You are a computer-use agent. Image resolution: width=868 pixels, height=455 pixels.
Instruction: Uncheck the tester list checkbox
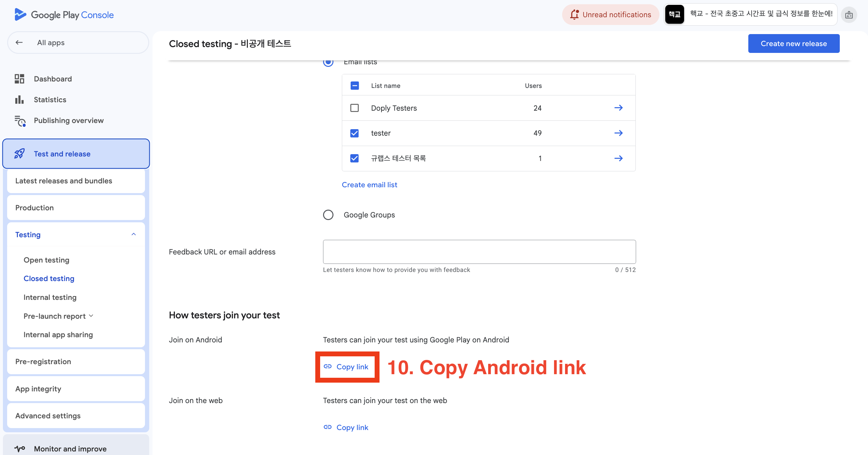click(355, 133)
